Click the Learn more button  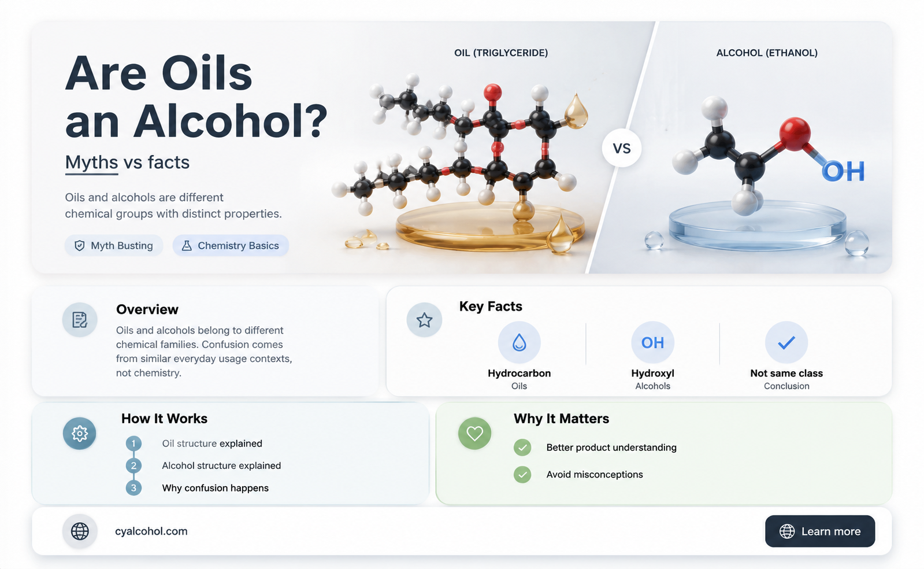[x=819, y=531]
